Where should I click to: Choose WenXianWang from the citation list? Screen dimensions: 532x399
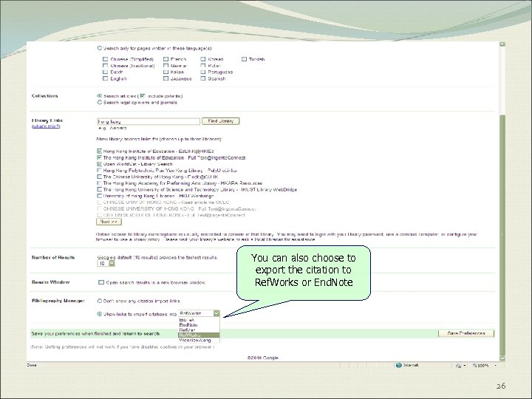(199, 340)
